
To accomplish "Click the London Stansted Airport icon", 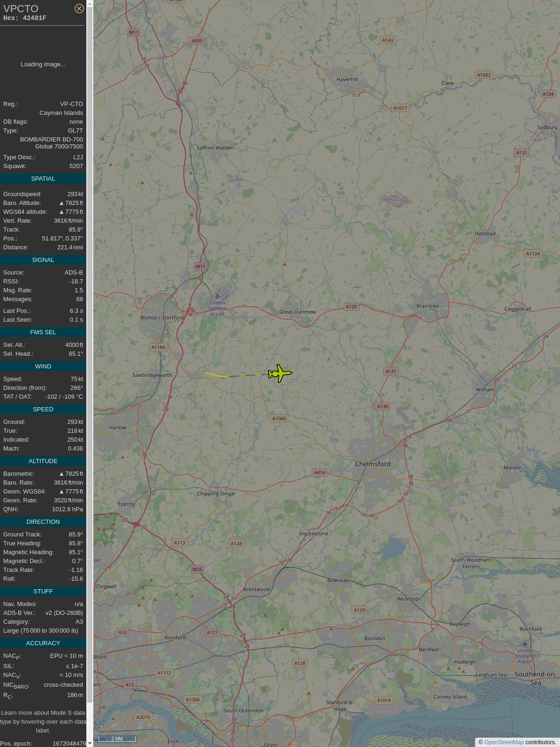I will (217, 296).
